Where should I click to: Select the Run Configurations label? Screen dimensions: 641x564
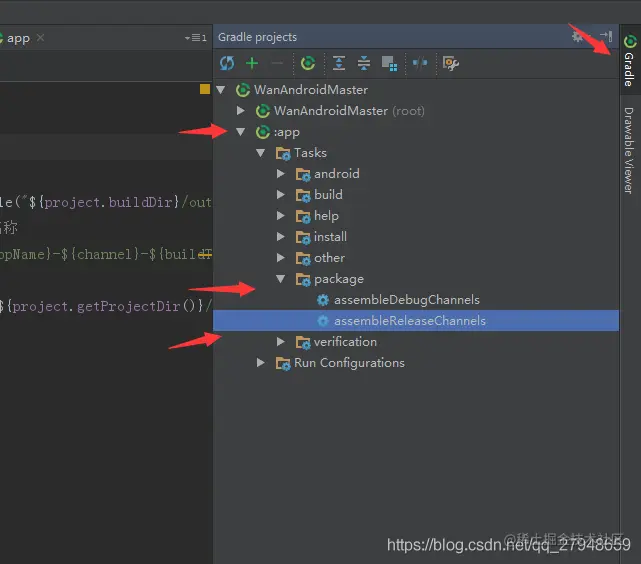[349, 363]
